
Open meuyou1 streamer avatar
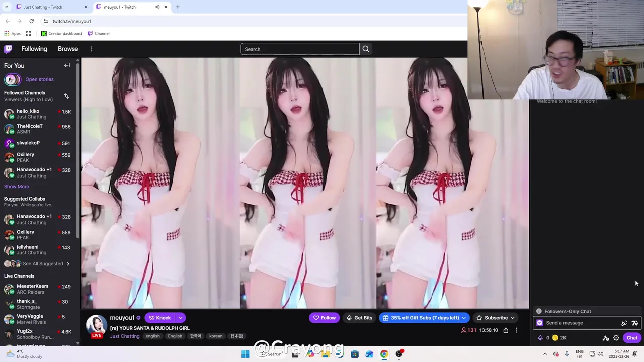tap(96, 325)
